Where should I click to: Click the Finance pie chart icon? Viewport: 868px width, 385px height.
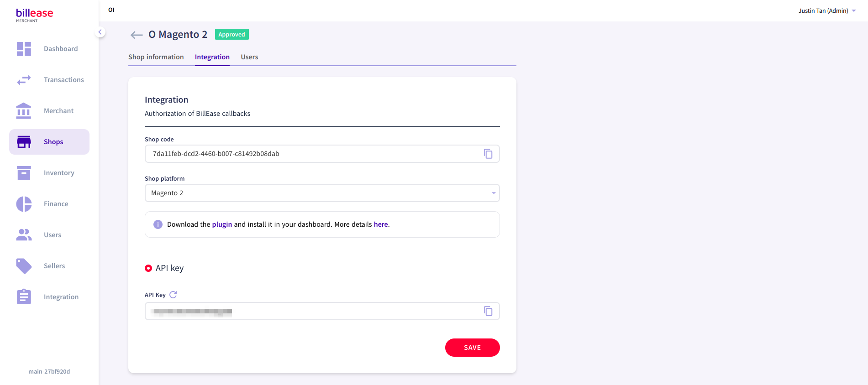[24, 204]
